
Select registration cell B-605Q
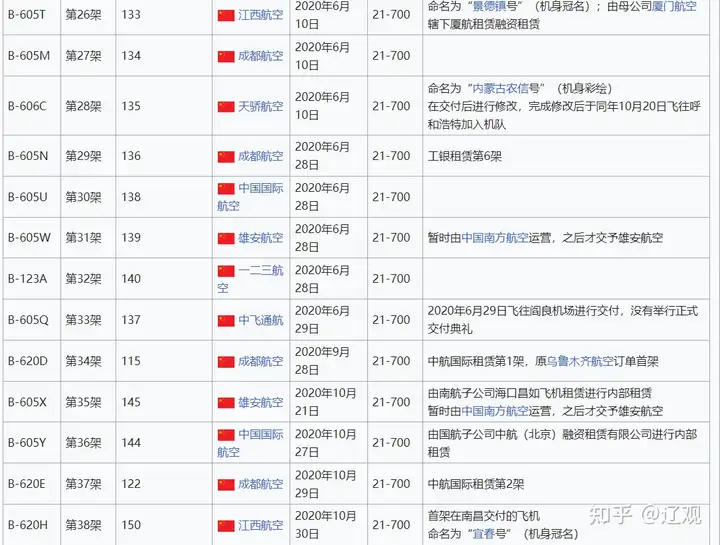click(32, 320)
